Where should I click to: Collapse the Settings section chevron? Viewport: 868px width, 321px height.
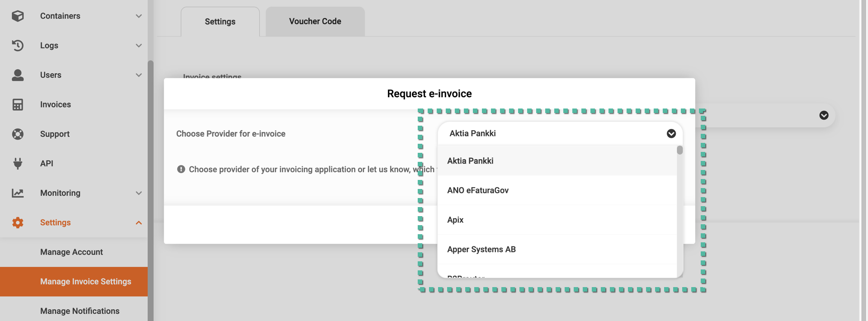click(x=138, y=222)
